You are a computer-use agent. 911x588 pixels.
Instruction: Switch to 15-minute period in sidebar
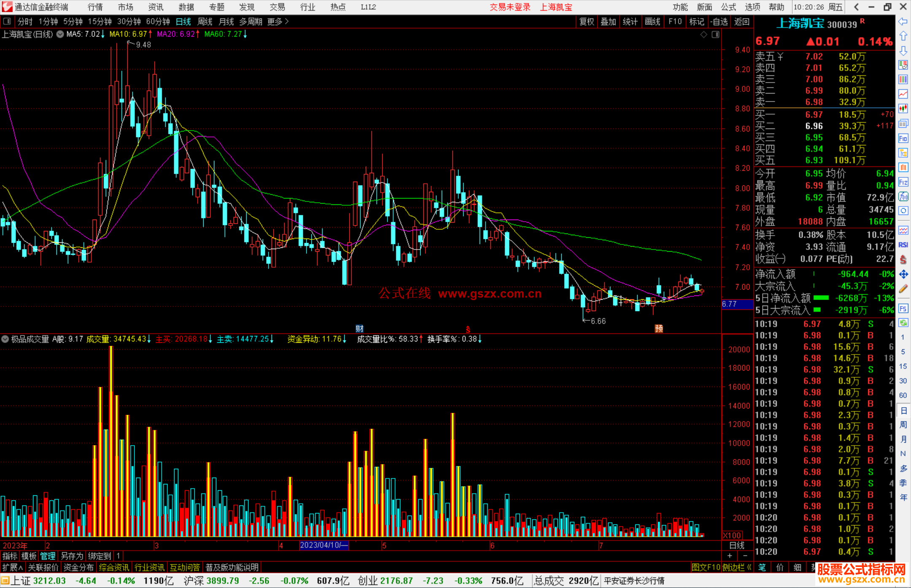[903, 366]
